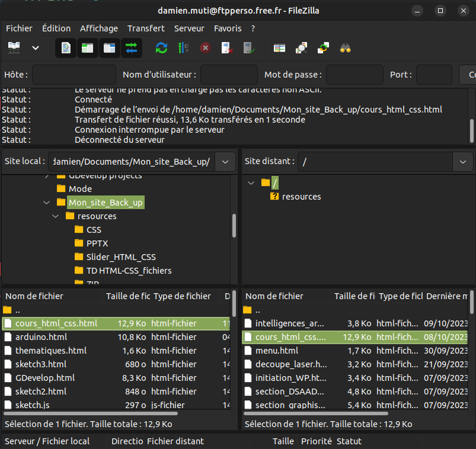Open the Transfert menu
This screenshot has width=476, height=449.
146,28
